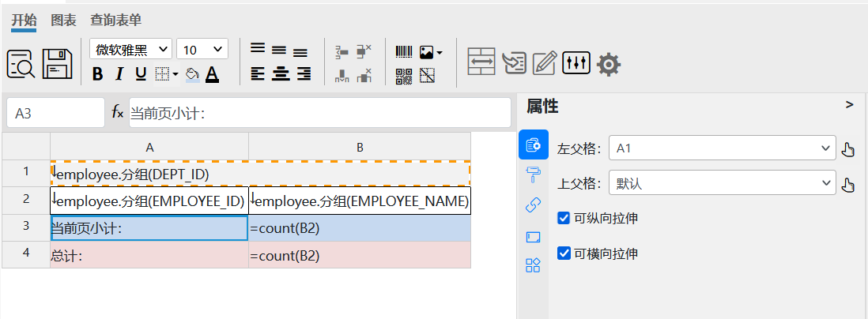Open the widgets grid sidebar tab

(533, 265)
